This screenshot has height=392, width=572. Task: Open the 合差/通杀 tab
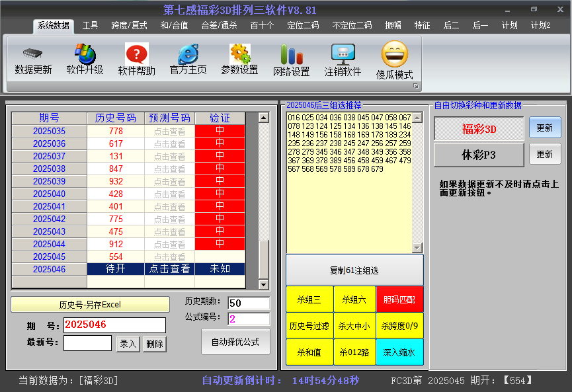(x=220, y=26)
